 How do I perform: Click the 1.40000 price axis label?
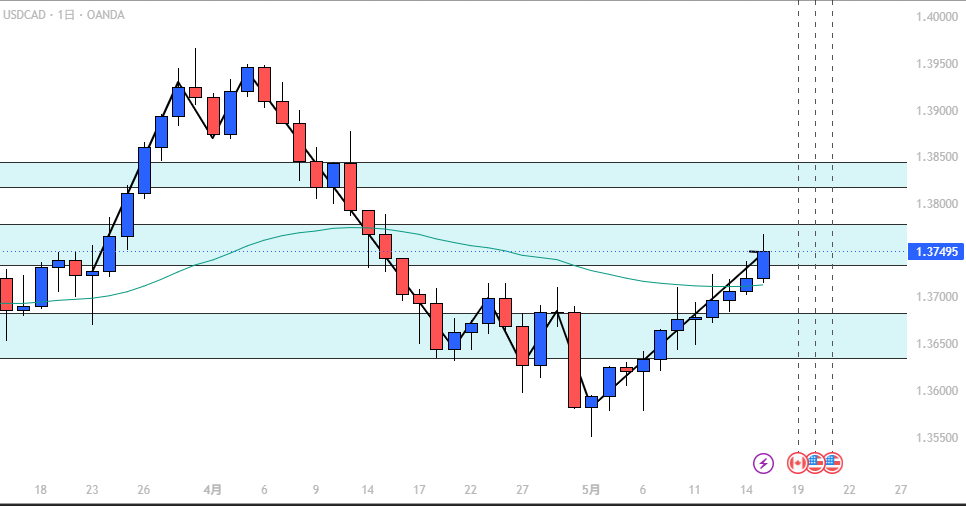(x=936, y=17)
